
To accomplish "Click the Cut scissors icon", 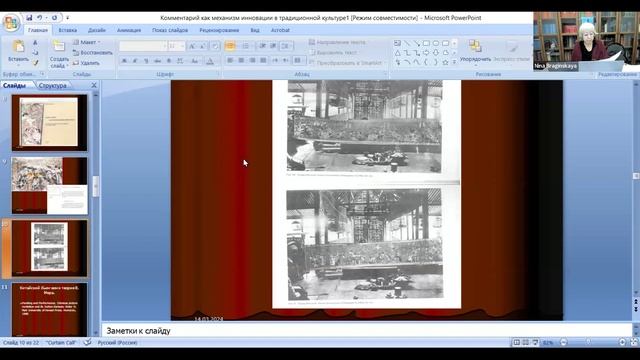I will 36,42.
